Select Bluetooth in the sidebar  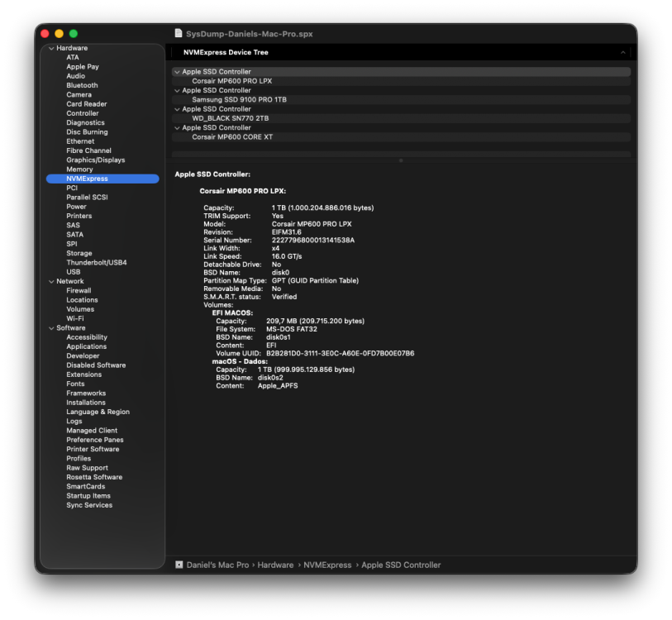point(82,85)
